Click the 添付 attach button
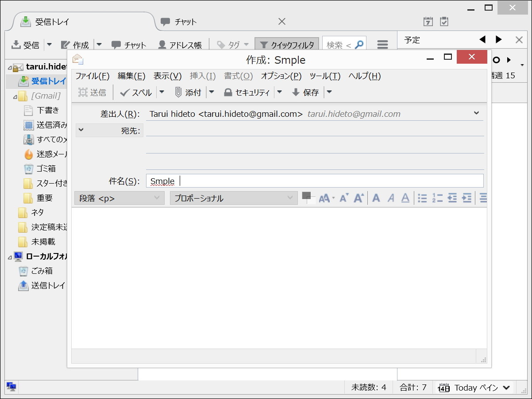Viewport: 532px width, 399px height. point(188,92)
